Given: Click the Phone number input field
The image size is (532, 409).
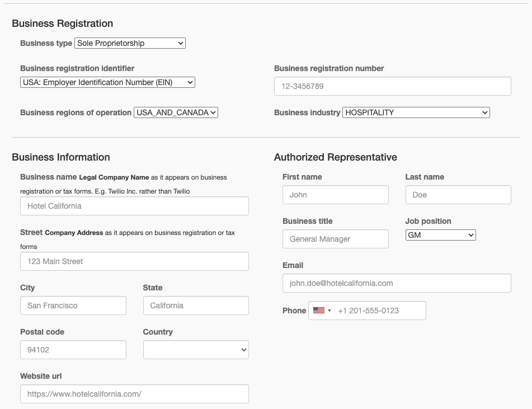Looking at the screenshot, I should click(379, 311).
